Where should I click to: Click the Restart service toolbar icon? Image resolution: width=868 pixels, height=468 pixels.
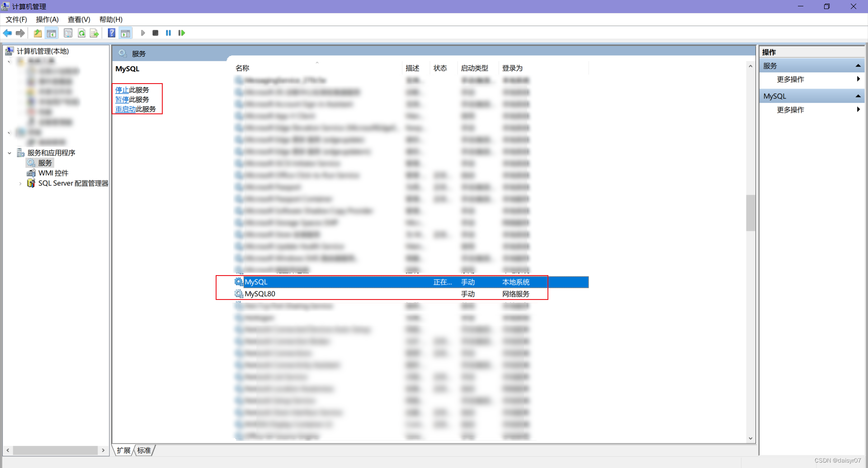(x=182, y=33)
